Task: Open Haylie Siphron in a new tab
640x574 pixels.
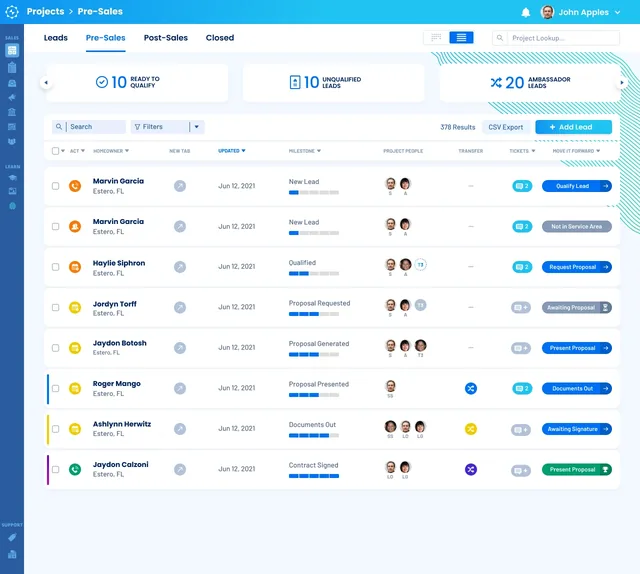Action: [180, 267]
